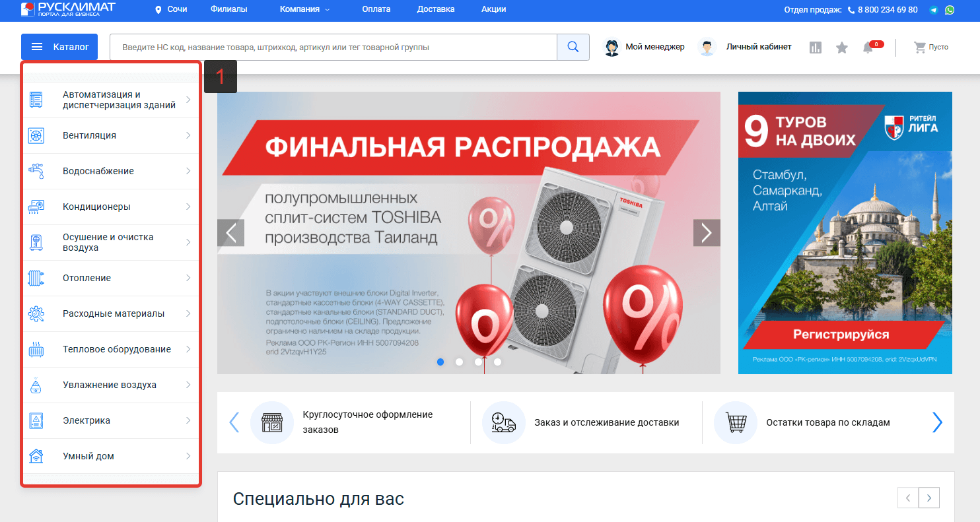Click the Увлажнение воздуха humidifier icon
Screen dimensions: 980x522
pyautogui.click(x=36, y=385)
